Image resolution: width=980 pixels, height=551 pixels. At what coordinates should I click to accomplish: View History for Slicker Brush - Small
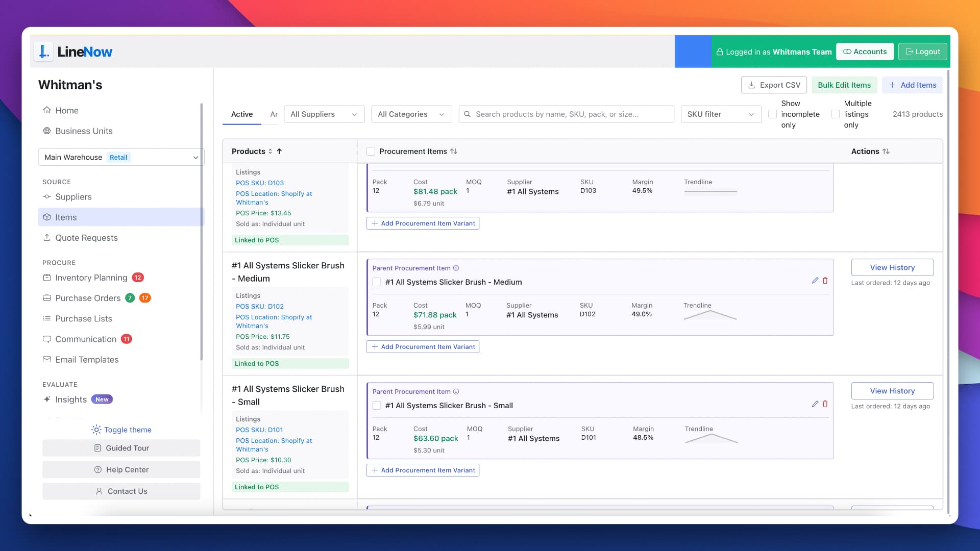click(x=892, y=391)
